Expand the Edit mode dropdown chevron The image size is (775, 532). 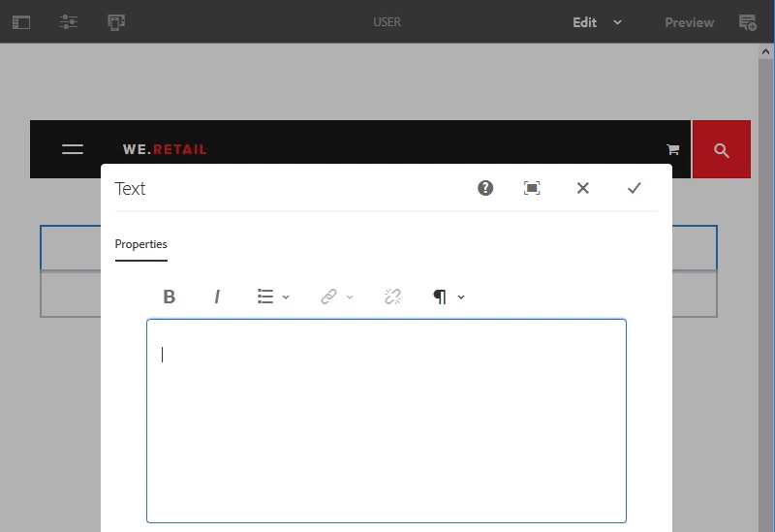(x=617, y=22)
